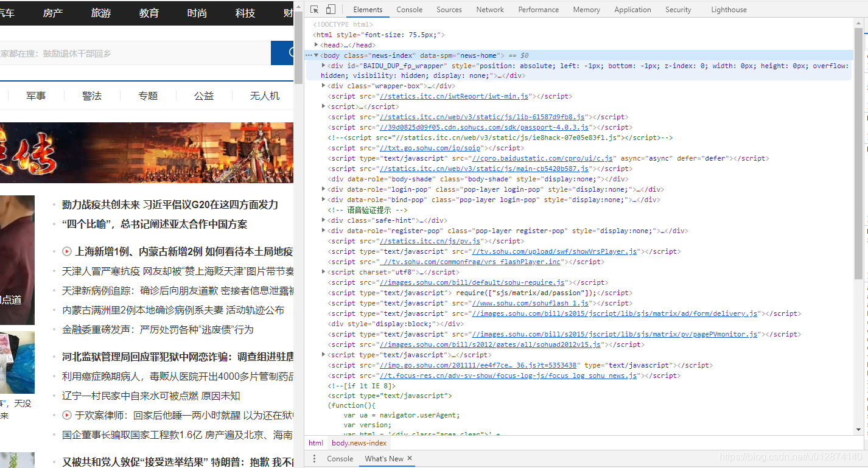The image size is (868, 468).
Task: Open the main-cb5420b587.js link
Action: [484, 169]
